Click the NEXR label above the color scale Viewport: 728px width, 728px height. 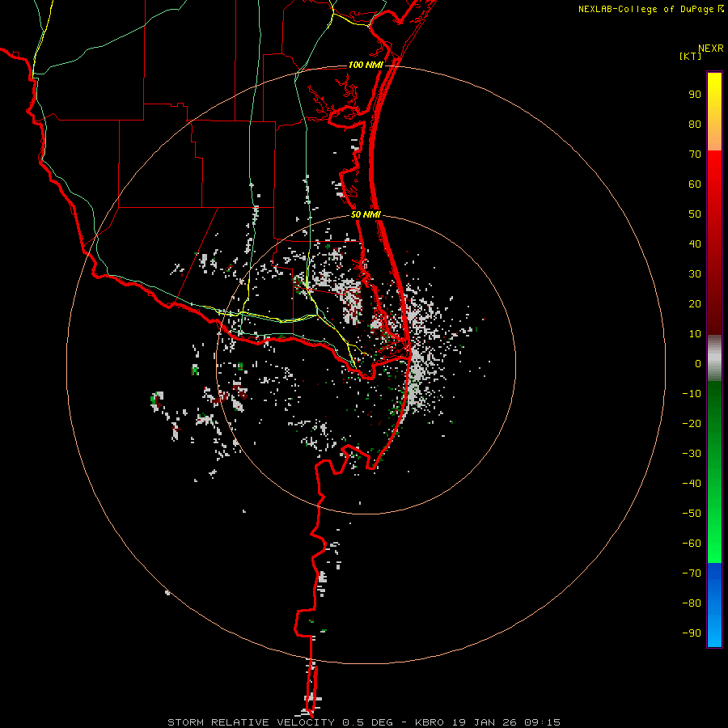[710, 49]
